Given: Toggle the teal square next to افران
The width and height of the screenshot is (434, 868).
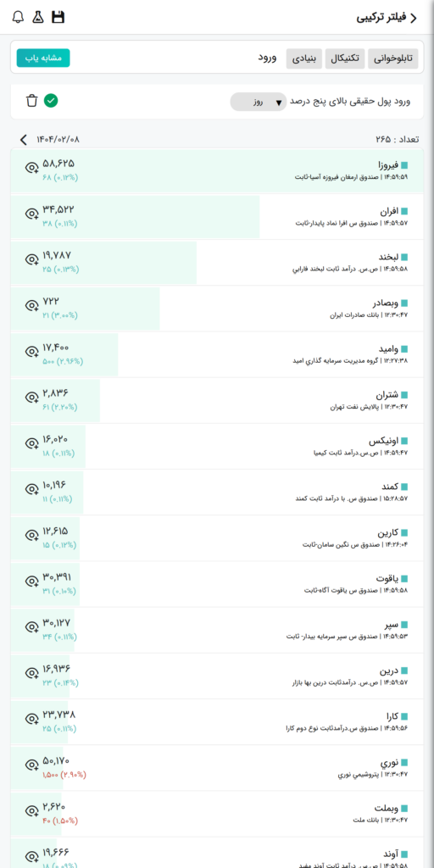Looking at the screenshot, I should (x=404, y=211).
